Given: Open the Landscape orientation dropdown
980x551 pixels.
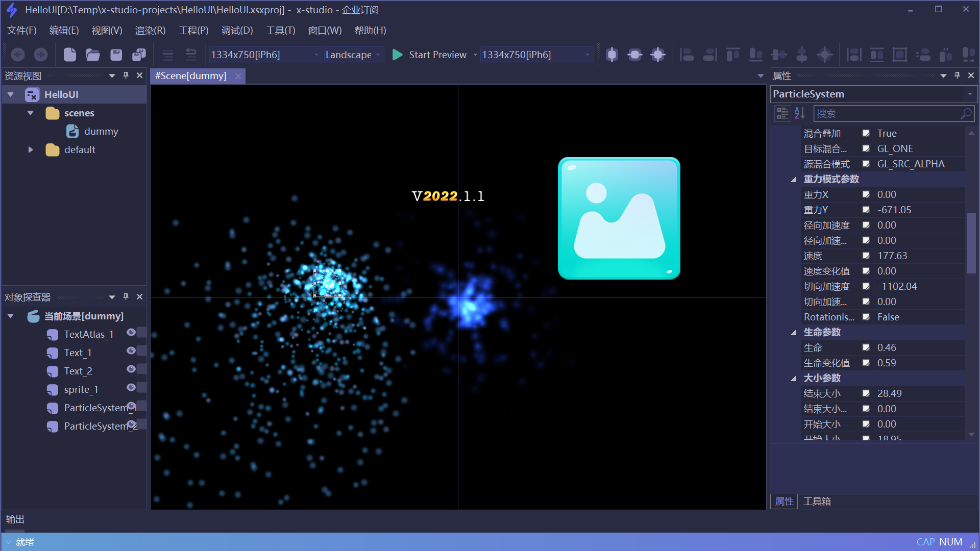Looking at the screenshot, I should [x=354, y=55].
